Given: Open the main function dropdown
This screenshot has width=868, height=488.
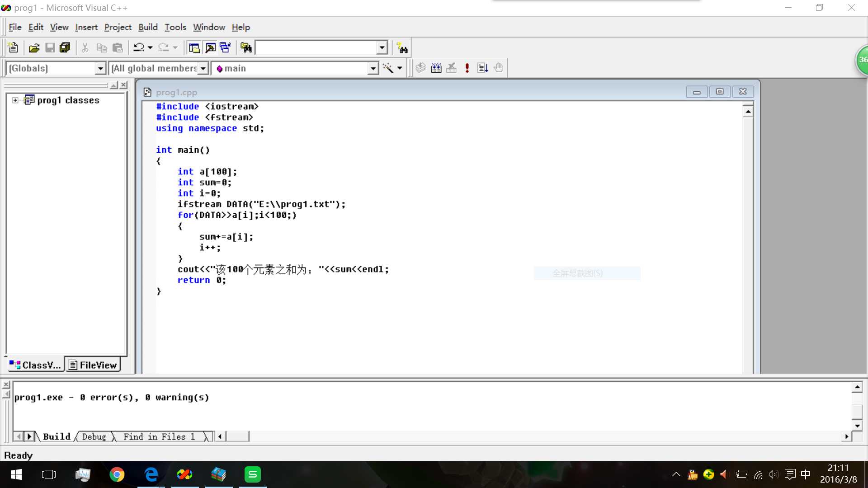Looking at the screenshot, I should 373,68.
